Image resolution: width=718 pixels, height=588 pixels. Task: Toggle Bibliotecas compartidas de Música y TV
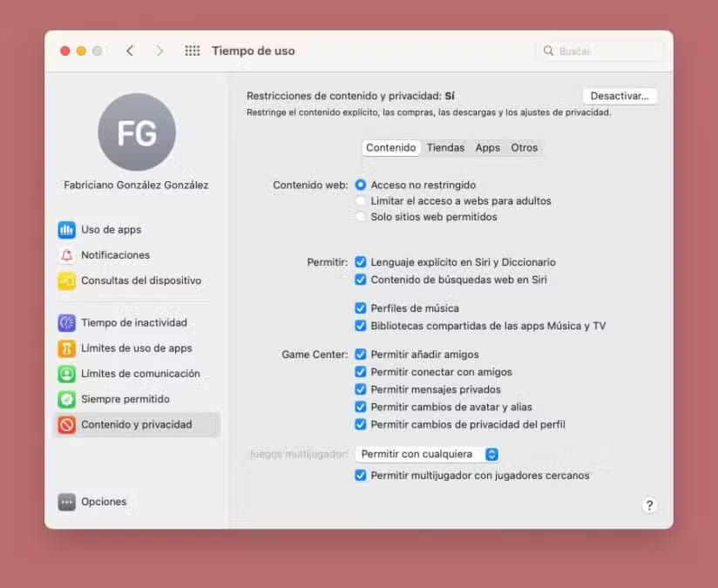click(361, 326)
